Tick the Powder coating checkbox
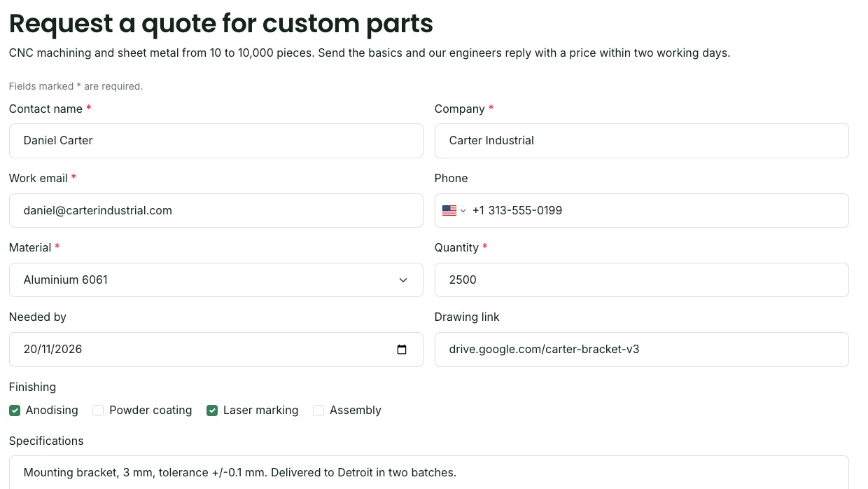 (98, 411)
